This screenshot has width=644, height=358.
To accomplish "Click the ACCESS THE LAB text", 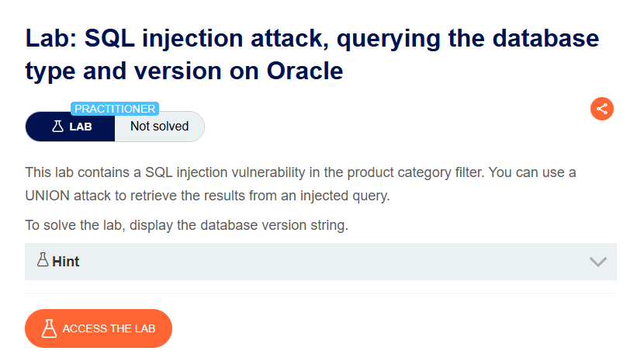I will click(x=109, y=328).
